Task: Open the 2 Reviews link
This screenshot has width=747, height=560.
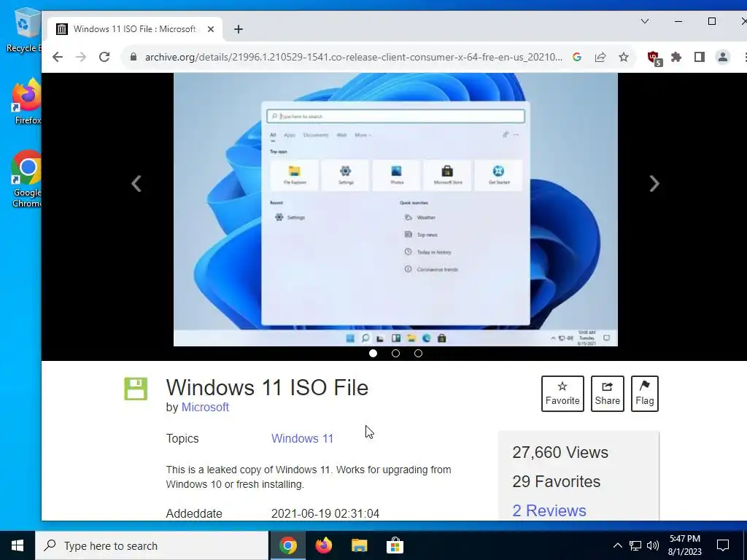Action: point(549,510)
